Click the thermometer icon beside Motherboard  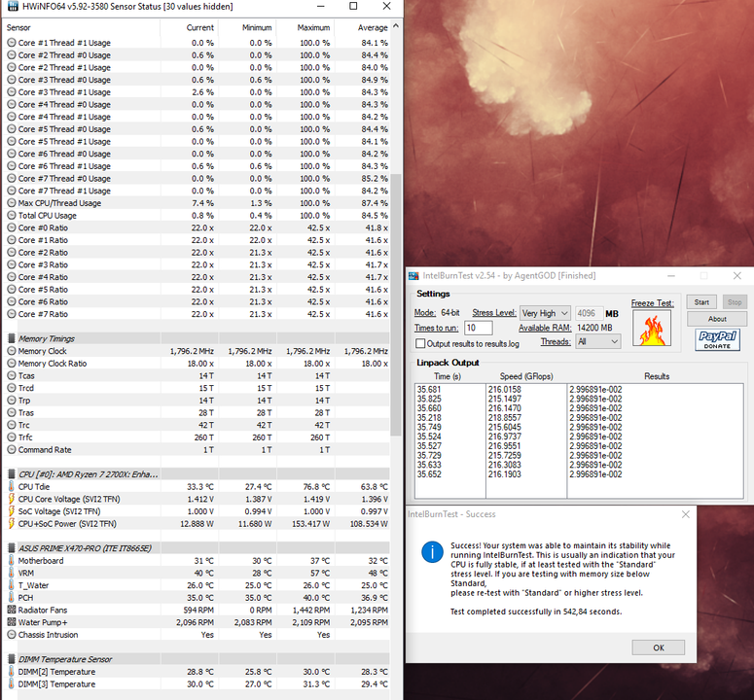click(12, 560)
